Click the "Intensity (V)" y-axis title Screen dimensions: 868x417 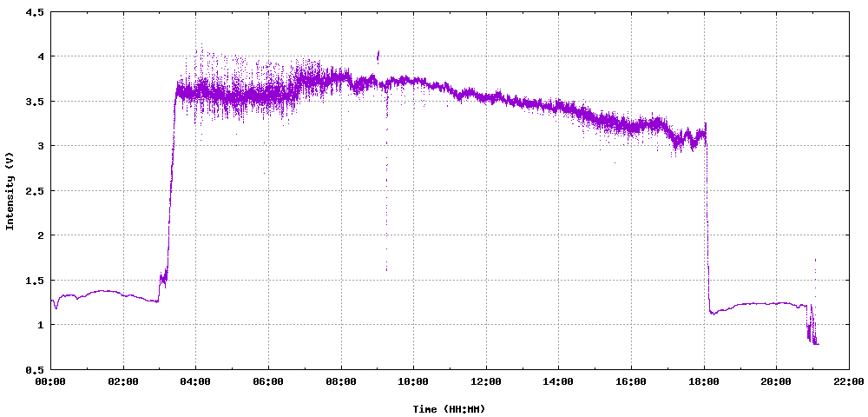(10, 190)
